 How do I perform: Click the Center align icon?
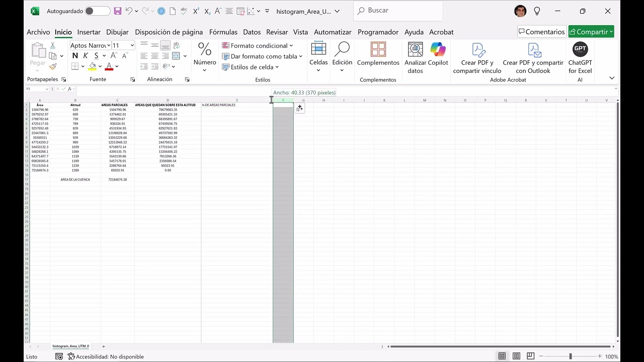tap(154, 56)
